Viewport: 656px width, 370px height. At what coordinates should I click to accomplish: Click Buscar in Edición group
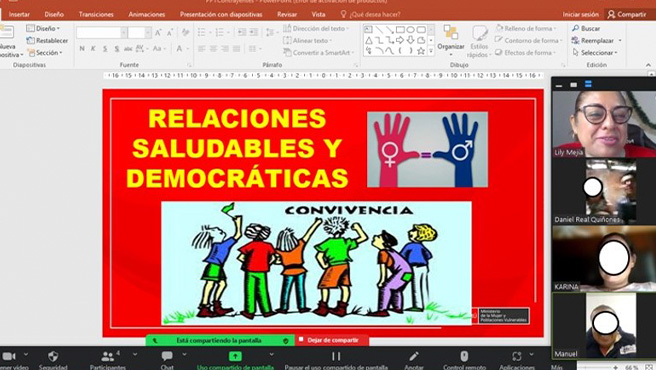(x=586, y=28)
